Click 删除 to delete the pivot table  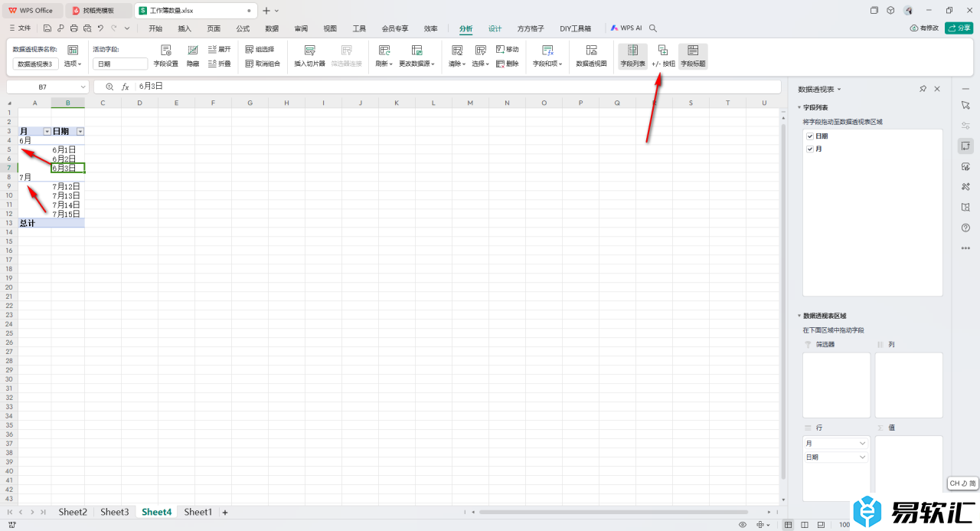click(507, 64)
